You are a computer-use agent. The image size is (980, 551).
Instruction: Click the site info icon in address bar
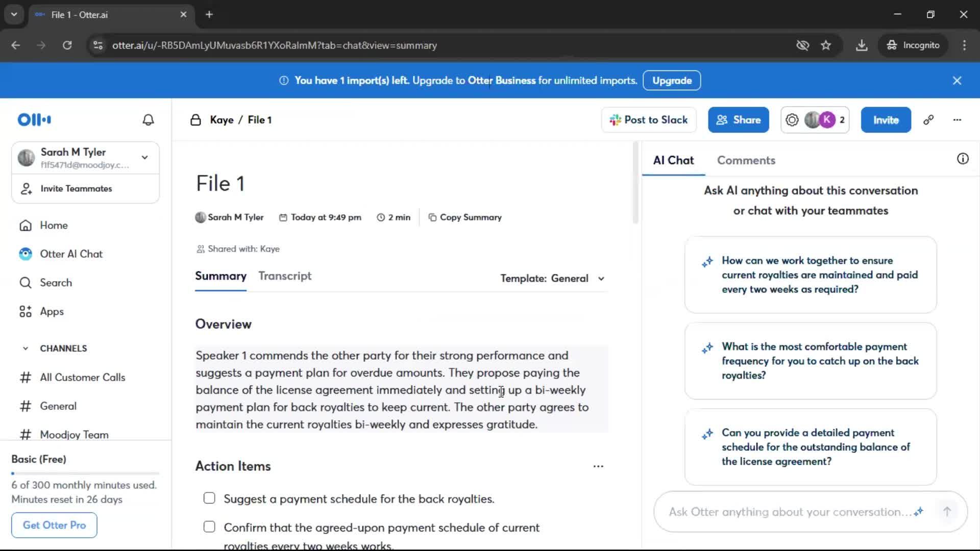tap(98, 45)
